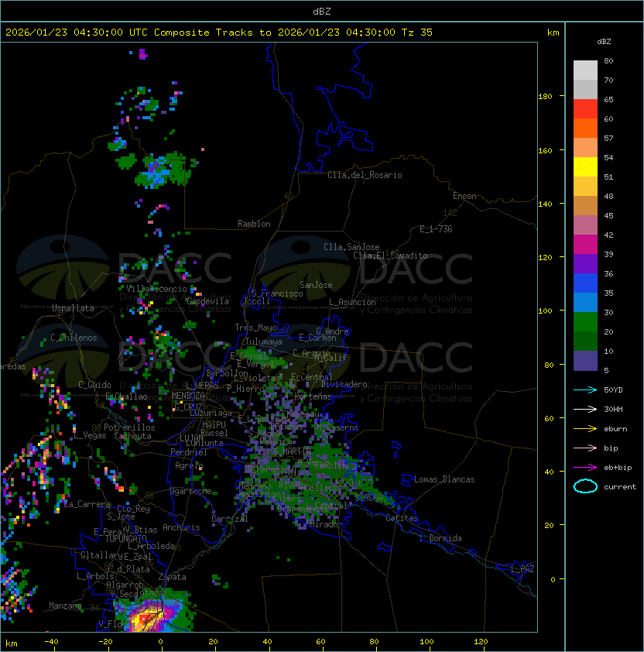Viewport: 644px width, 652px height.
Task: Click the C_Guido place label
Action: pyautogui.click(x=94, y=385)
